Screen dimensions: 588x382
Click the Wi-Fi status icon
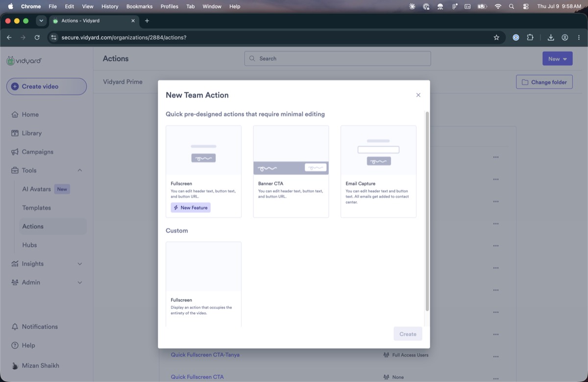pyautogui.click(x=498, y=6)
